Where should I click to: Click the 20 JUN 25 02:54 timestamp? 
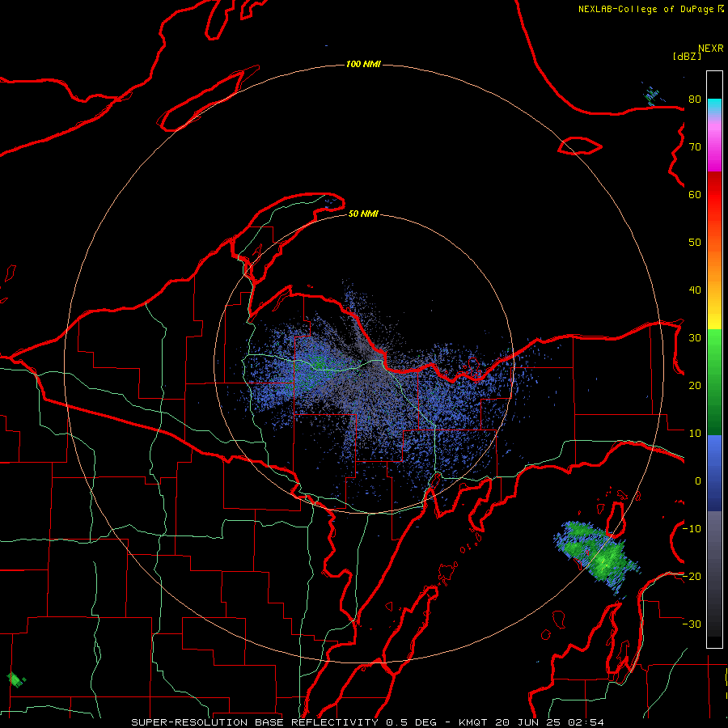click(550, 722)
